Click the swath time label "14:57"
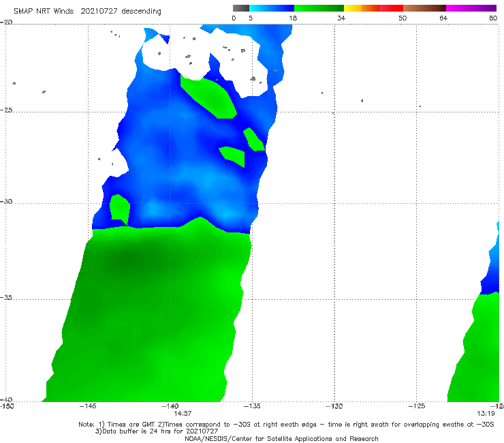The width and height of the screenshot is (504, 443). click(x=183, y=414)
